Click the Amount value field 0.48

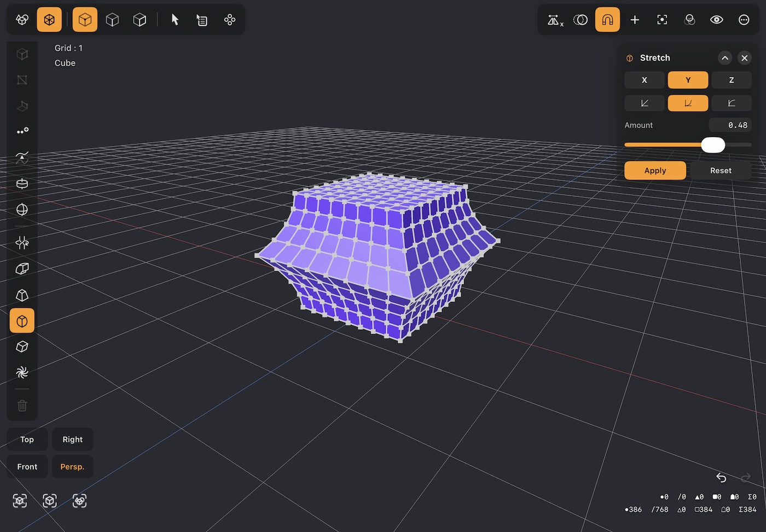[730, 125]
